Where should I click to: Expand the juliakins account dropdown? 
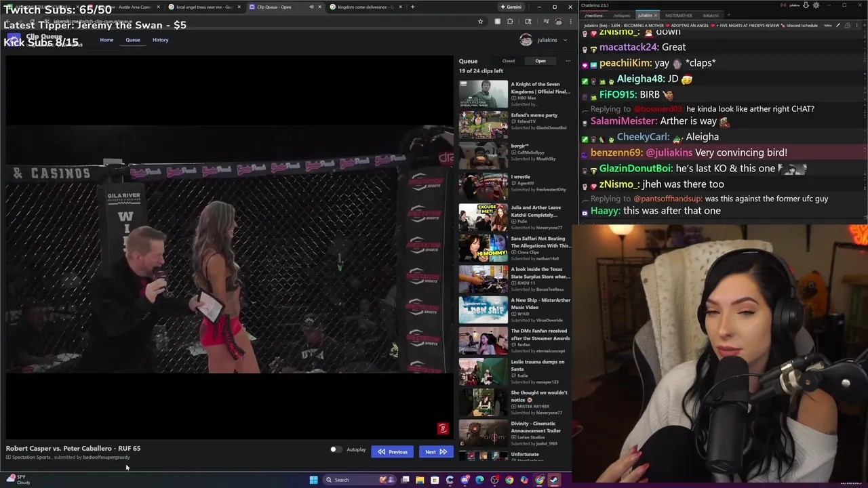pos(544,40)
